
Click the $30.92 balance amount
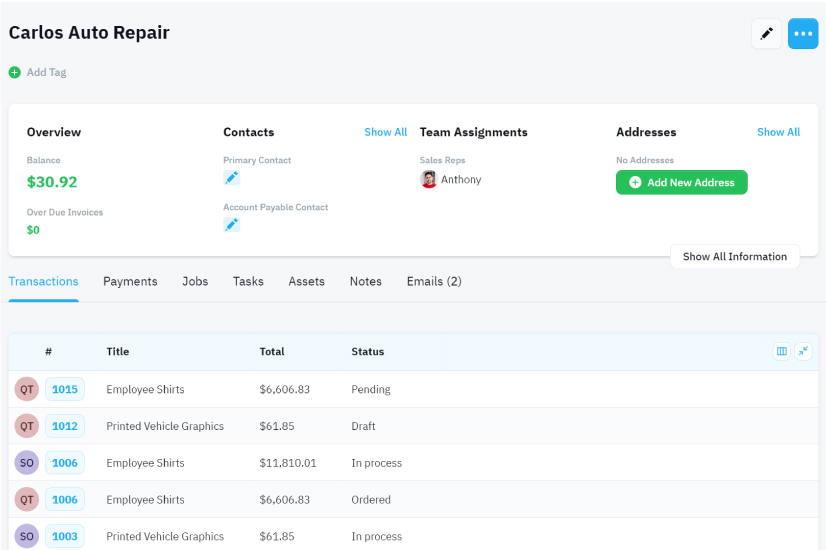pyautogui.click(x=52, y=182)
